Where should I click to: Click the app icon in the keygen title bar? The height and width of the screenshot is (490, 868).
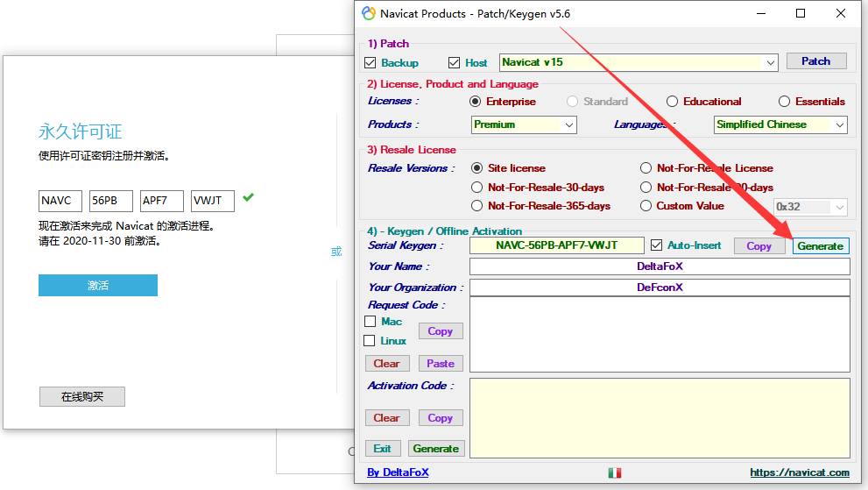point(369,13)
